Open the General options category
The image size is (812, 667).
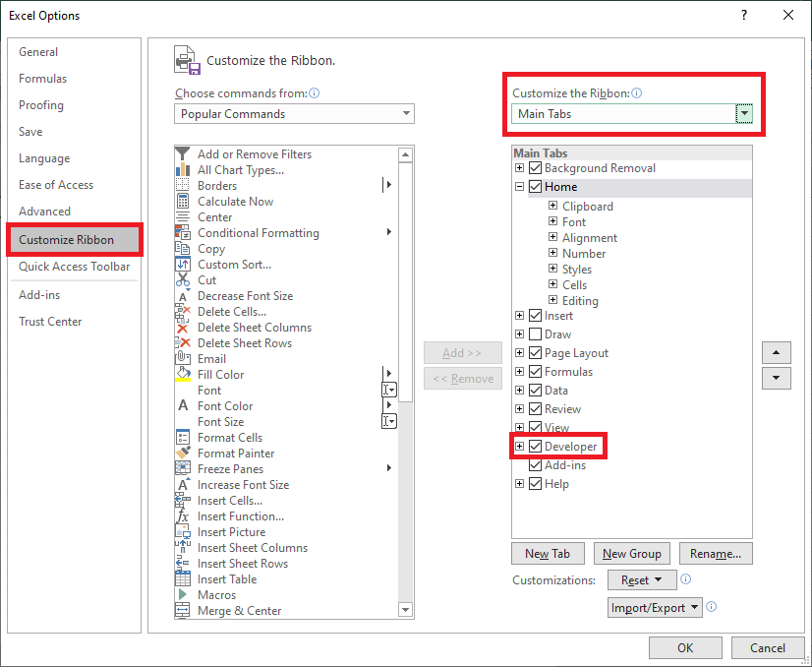(x=74, y=52)
